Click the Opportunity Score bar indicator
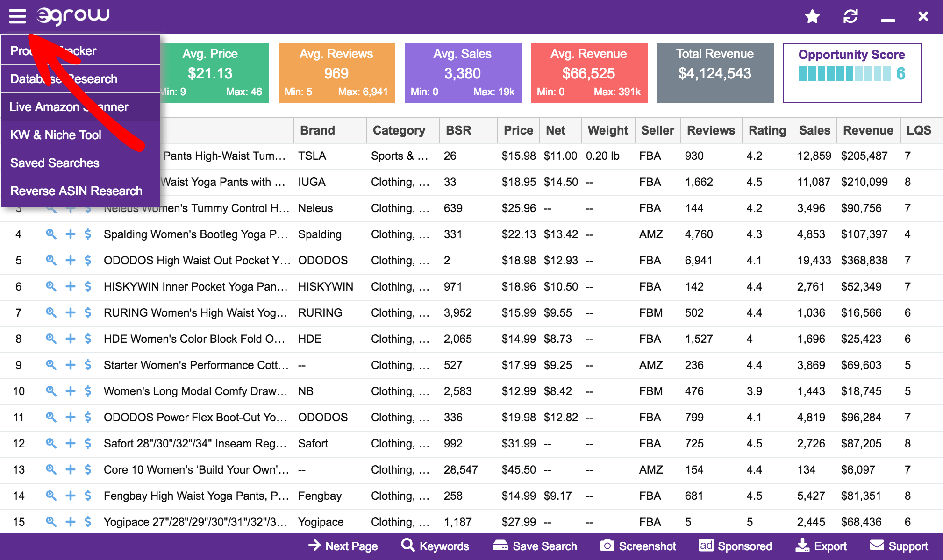Screen dimensions: 943x560 pyautogui.click(x=844, y=74)
